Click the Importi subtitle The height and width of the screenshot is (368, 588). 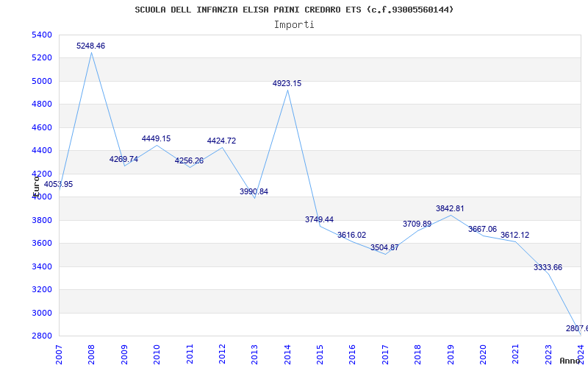(294, 25)
